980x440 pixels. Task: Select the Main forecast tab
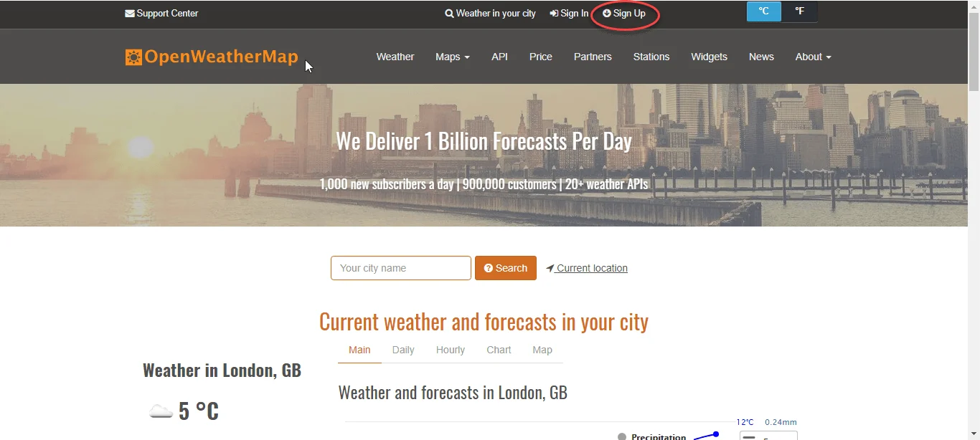click(359, 350)
